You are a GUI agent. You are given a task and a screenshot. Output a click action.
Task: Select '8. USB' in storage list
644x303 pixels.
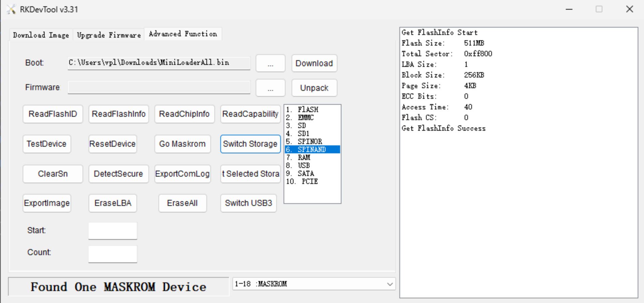point(312,165)
